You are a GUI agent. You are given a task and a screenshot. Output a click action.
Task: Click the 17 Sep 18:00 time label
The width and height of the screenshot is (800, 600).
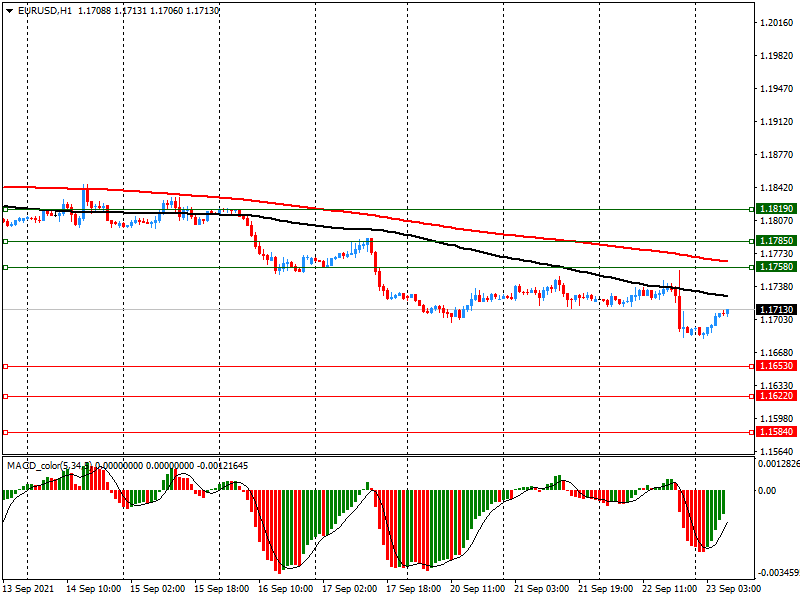coord(414,589)
